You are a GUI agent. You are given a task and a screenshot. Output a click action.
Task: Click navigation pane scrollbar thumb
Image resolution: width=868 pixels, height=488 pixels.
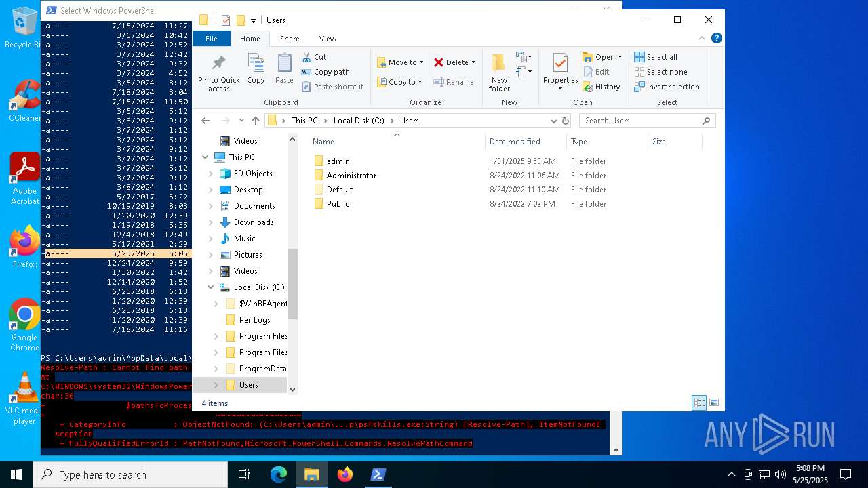[x=293, y=283]
